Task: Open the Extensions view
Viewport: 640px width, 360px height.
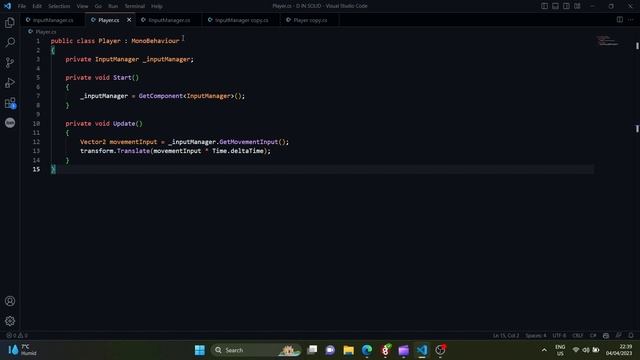Action: coord(10,103)
